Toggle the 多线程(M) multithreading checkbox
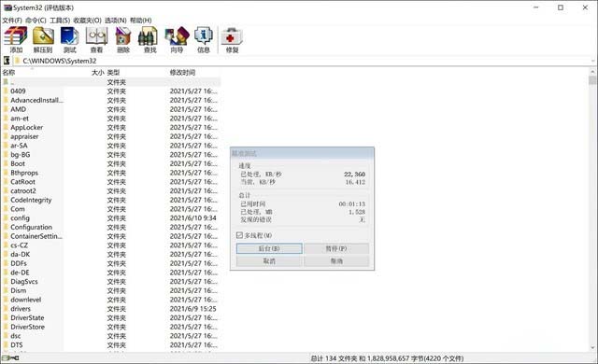The image size is (598, 364). (239, 235)
